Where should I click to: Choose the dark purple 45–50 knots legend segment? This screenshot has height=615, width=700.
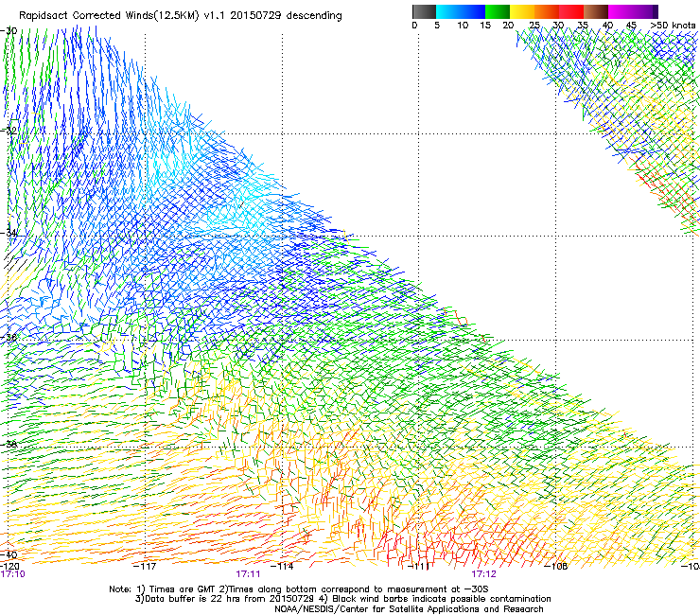click(645, 11)
